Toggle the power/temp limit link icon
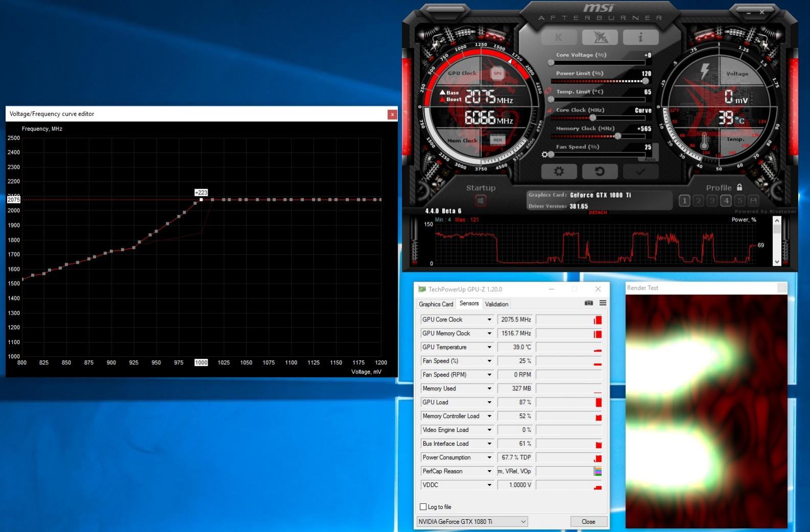The image size is (810, 532). coord(549,91)
